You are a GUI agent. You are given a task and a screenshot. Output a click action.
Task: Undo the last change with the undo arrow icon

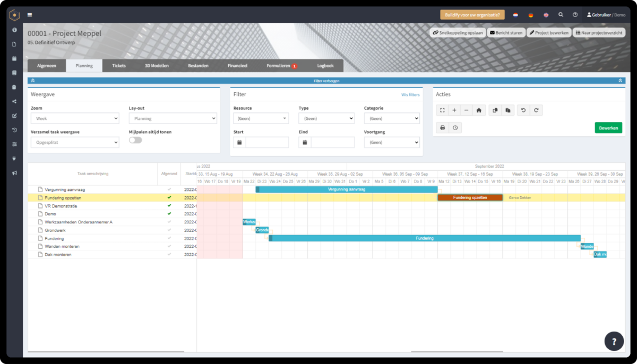[523, 110]
